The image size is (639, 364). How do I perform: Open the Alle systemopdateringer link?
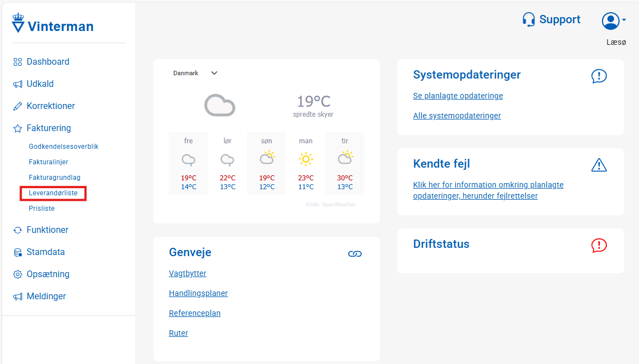coord(457,116)
